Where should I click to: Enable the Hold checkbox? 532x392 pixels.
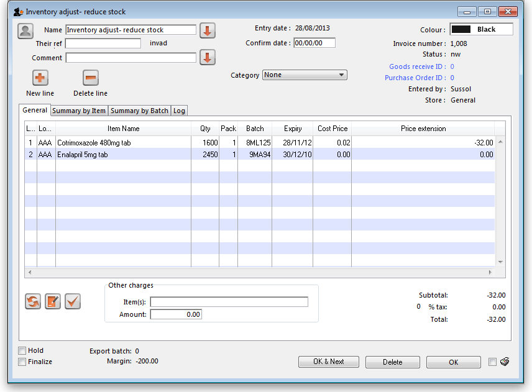[x=22, y=350]
